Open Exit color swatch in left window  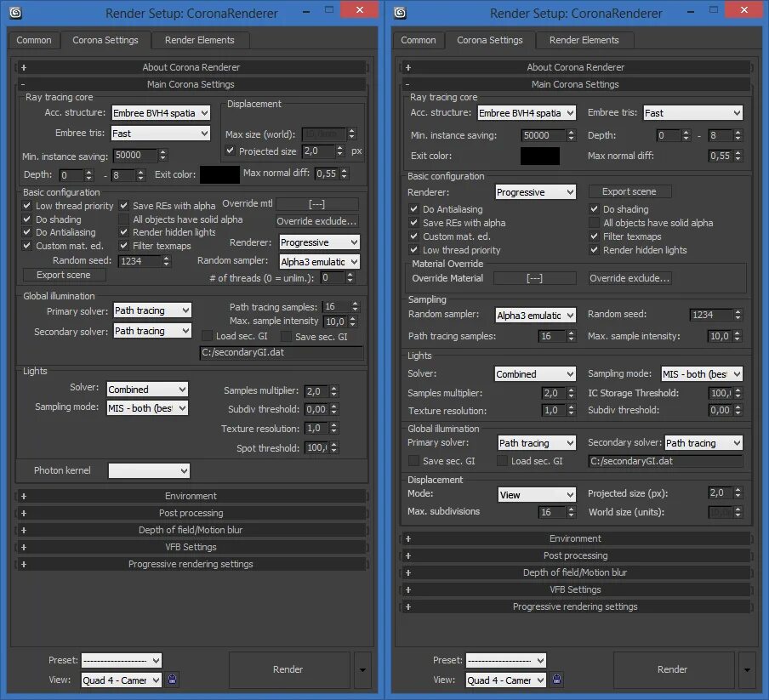(x=219, y=174)
